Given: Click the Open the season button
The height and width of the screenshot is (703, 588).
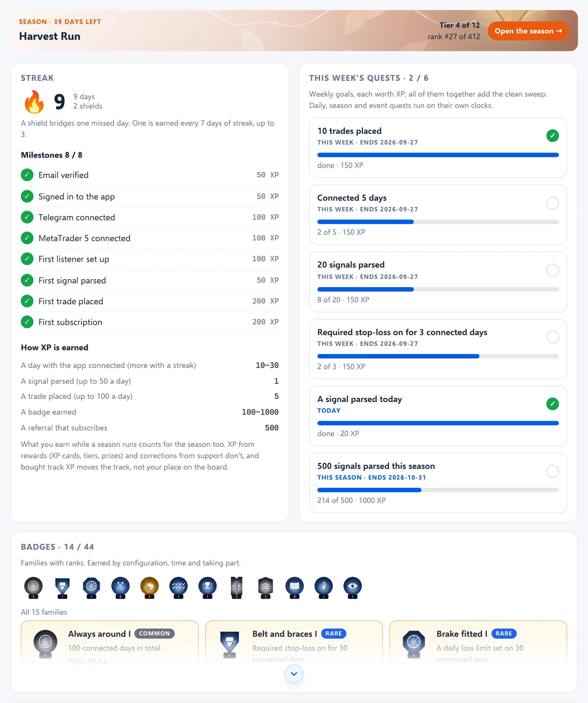Looking at the screenshot, I should (528, 31).
